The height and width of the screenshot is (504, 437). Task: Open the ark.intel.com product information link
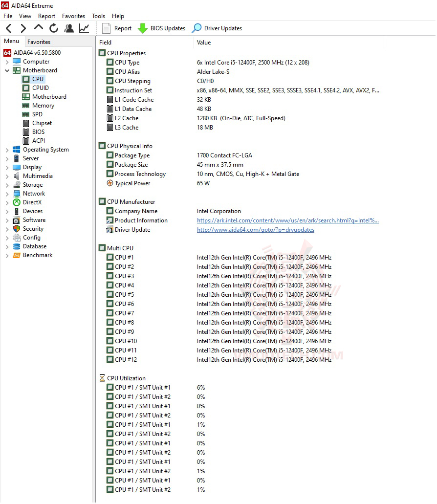coord(287,220)
